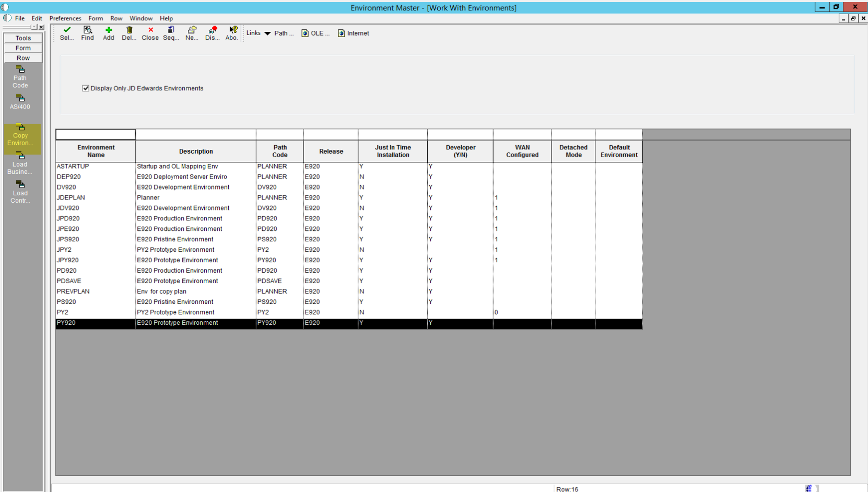
Task: Open the Load Busine... row exit
Action: (x=20, y=163)
